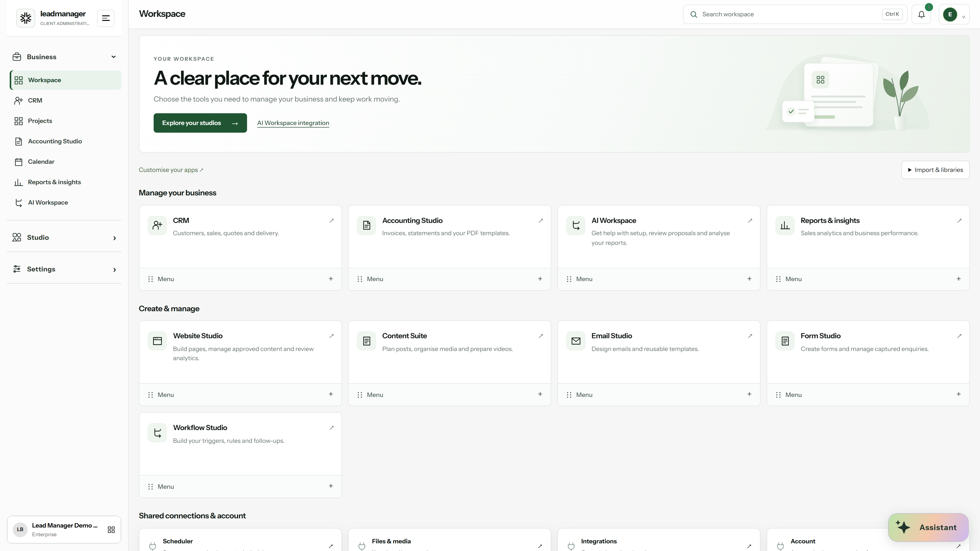Image resolution: width=980 pixels, height=551 pixels.
Task: Open the Assistant floating button
Action: click(928, 528)
